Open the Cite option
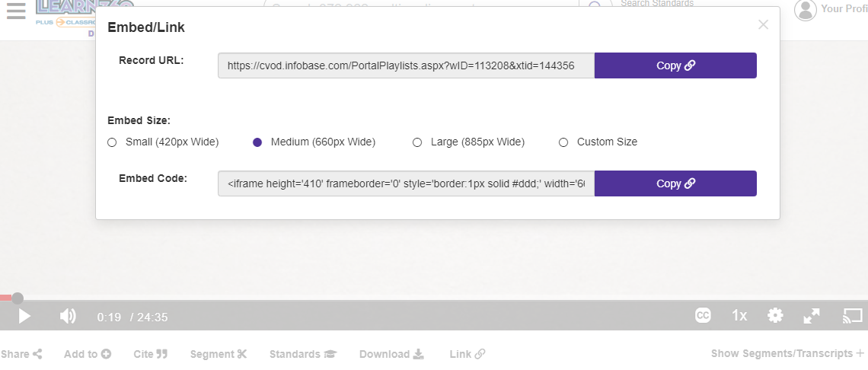Viewport: 868px width, 370px height. coord(150,354)
